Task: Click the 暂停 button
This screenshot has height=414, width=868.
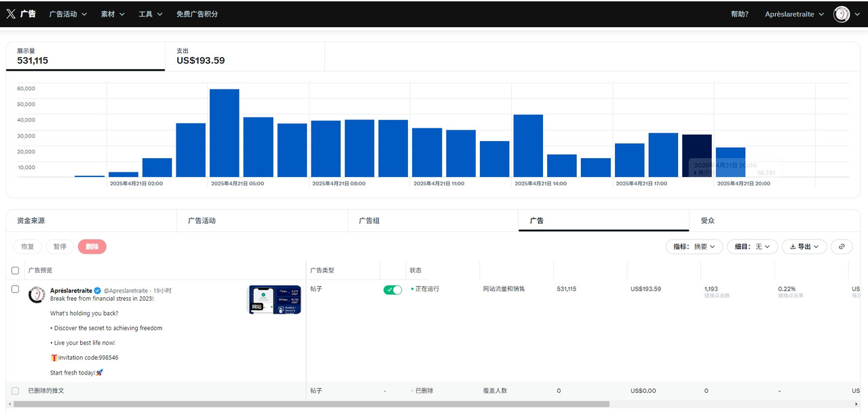Action: (60, 246)
